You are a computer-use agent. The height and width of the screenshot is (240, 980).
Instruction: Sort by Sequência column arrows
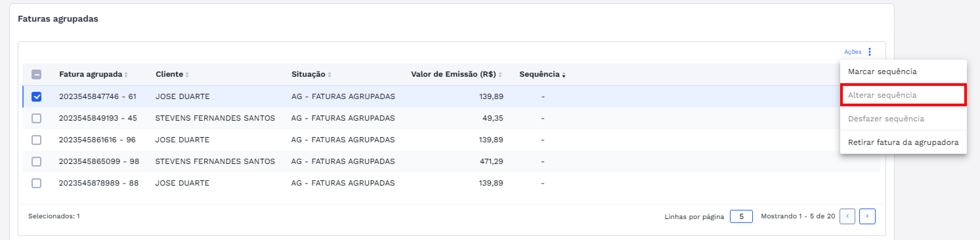click(x=564, y=75)
